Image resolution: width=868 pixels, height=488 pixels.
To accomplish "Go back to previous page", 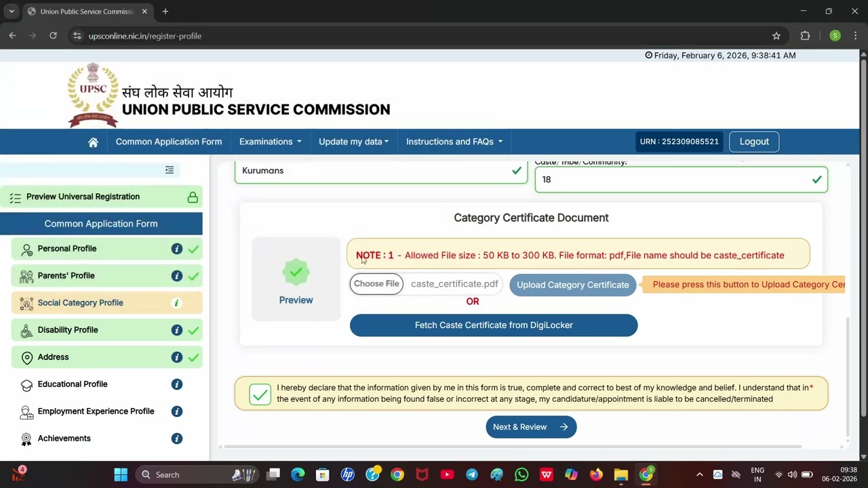I will (x=12, y=36).
